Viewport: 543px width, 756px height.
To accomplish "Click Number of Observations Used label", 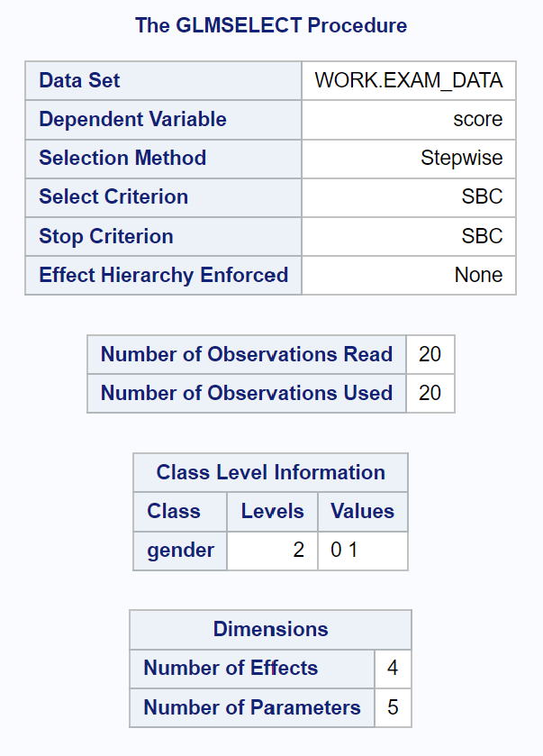I will [x=247, y=394].
